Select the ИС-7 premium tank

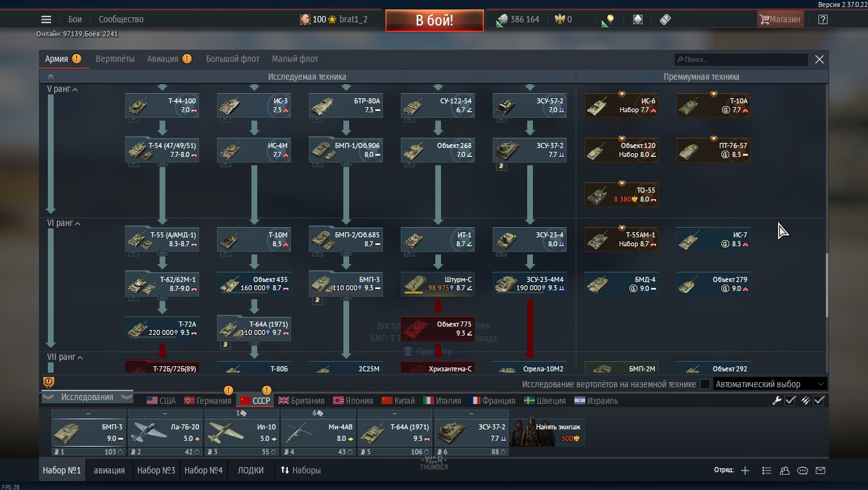pos(714,240)
